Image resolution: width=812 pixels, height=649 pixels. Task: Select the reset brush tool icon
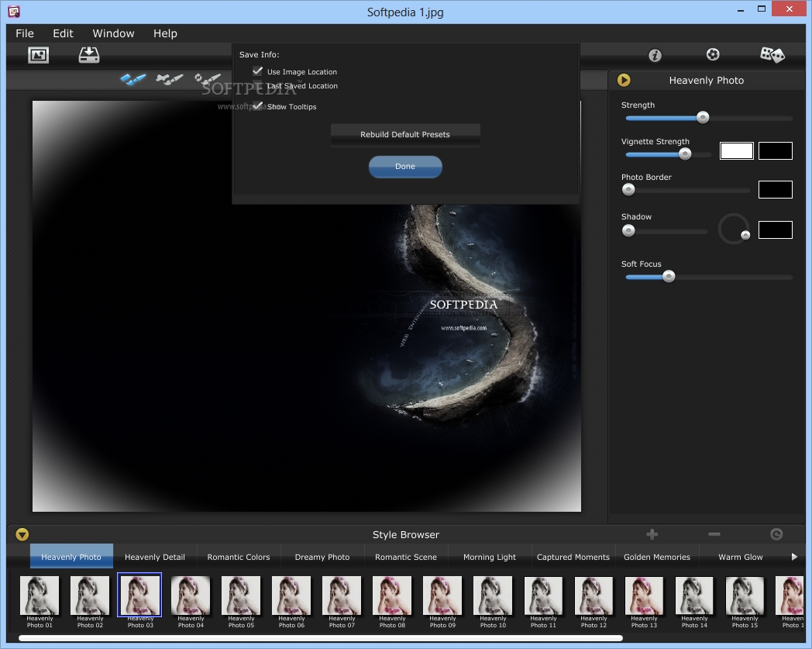pyautogui.click(x=207, y=79)
